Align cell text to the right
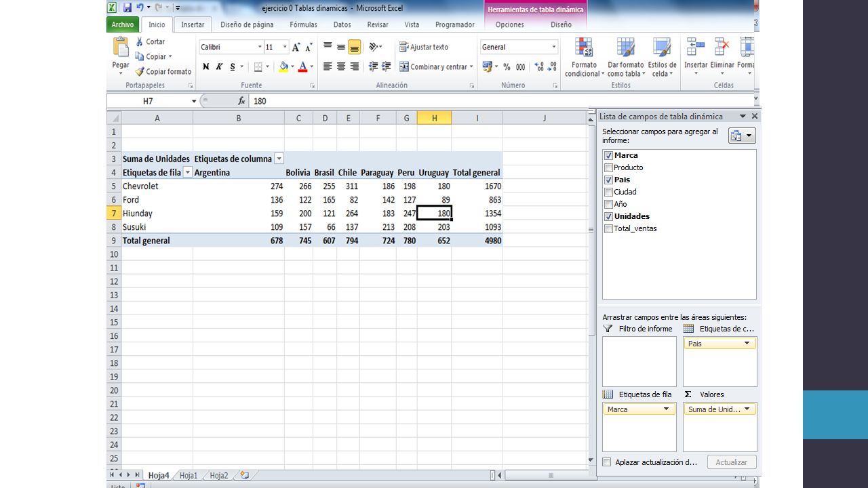The height and width of the screenshot is (488, 868). point(354,66)
